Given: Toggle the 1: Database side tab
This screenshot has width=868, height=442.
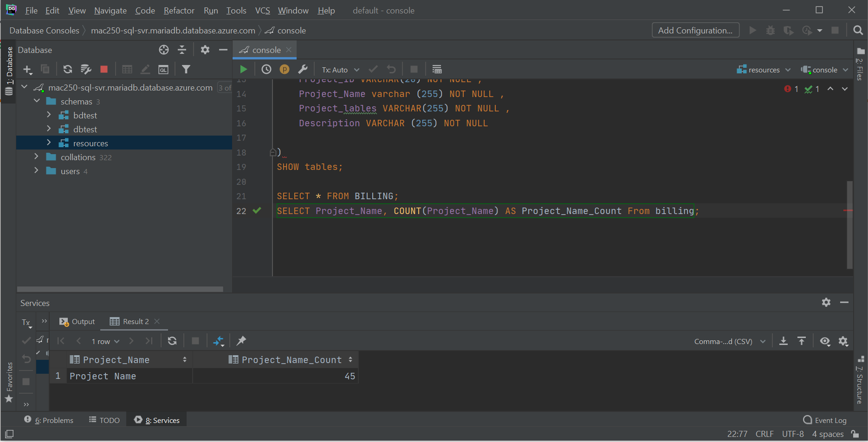Looking at the screenshot, I should click(9, 71).
